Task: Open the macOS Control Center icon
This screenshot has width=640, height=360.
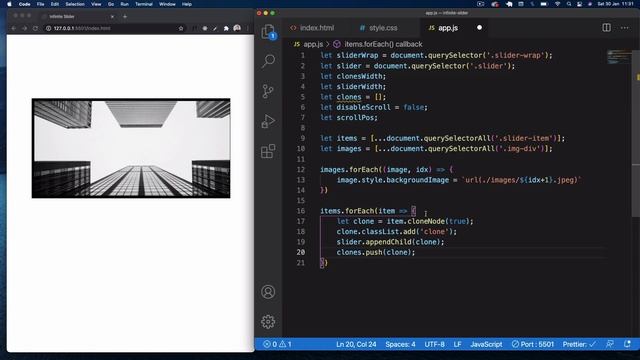Action: [579, 4]
